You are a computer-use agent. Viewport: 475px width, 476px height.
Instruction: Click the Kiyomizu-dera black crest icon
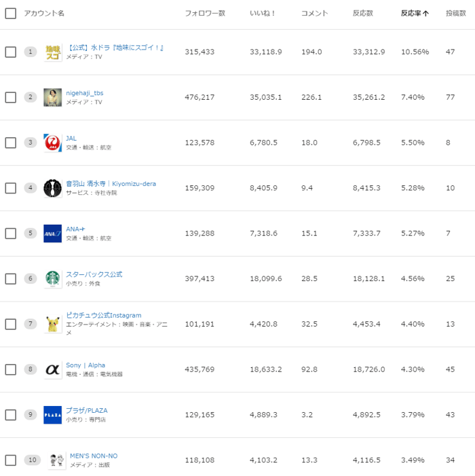click(53, 188)
